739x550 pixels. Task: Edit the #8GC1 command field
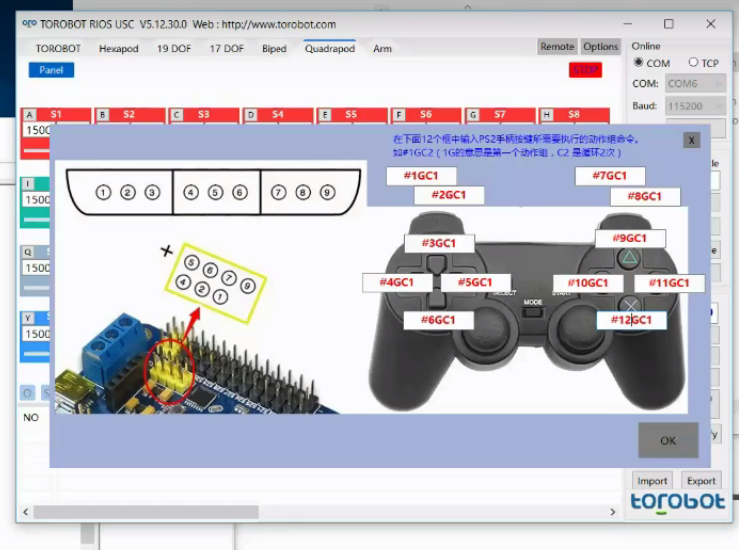pos(645,196)
